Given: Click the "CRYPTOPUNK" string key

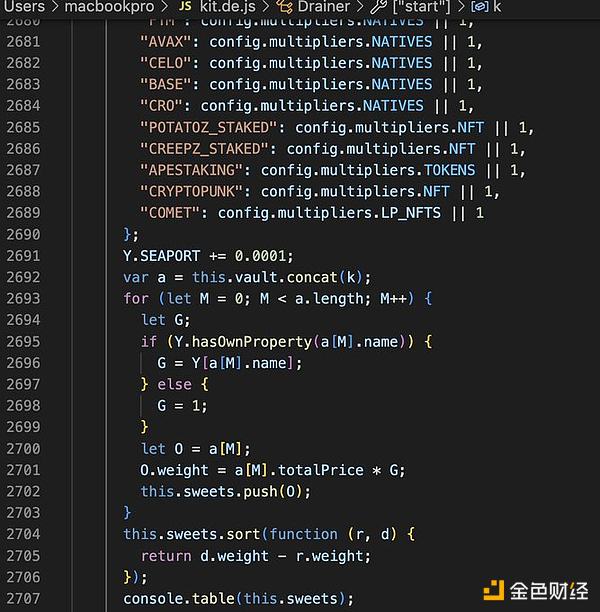Looking at the screenshot, I should point(197,191).
